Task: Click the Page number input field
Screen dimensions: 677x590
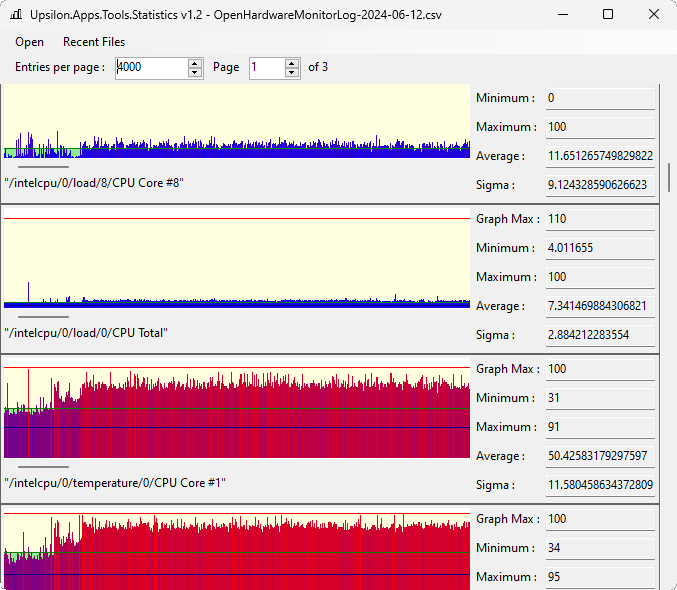Action: [266, 67]
